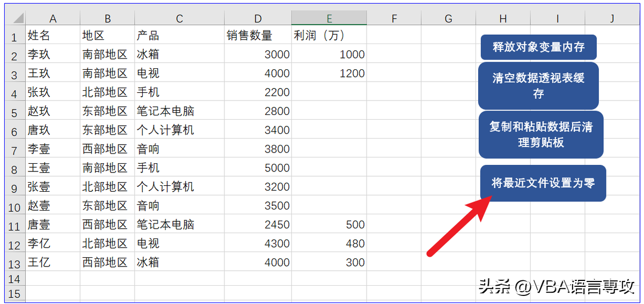
Task: Select the cell containing 王玖
Action: point(53,73)
